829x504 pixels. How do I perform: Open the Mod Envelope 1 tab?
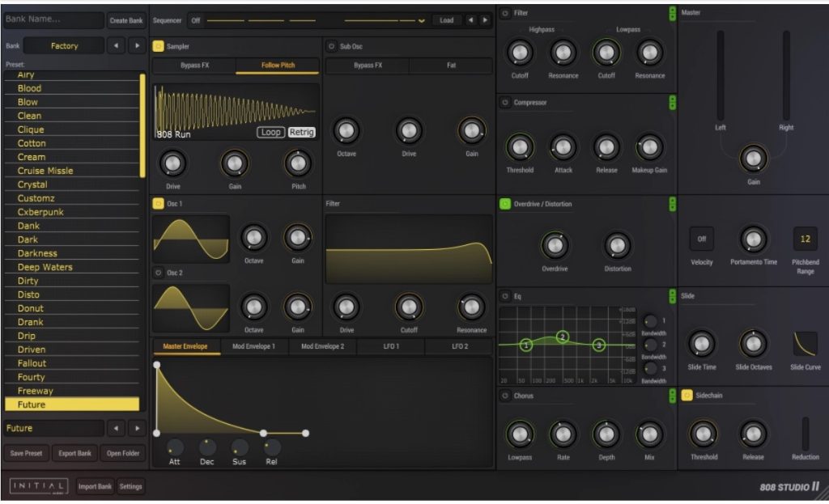253,346
